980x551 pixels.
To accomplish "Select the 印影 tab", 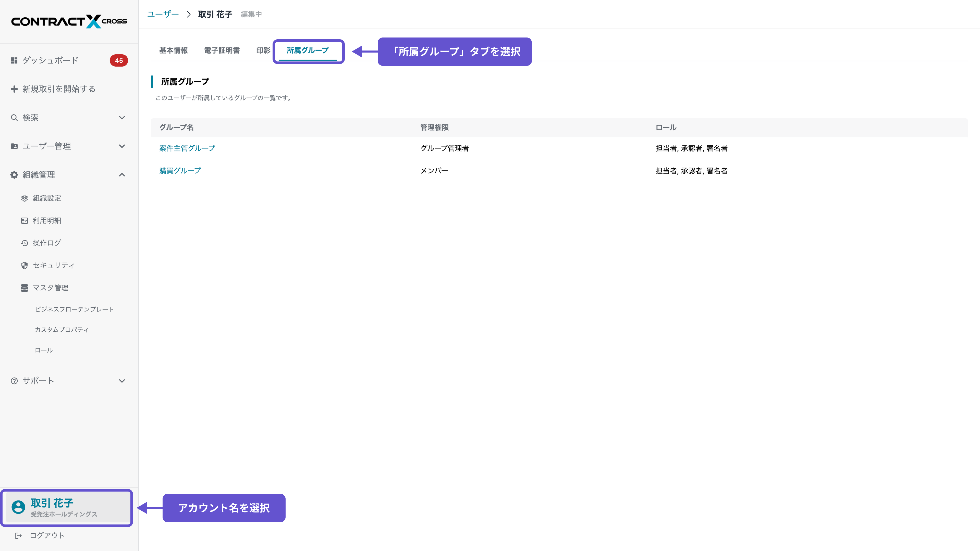I will [x=263, y=51].
